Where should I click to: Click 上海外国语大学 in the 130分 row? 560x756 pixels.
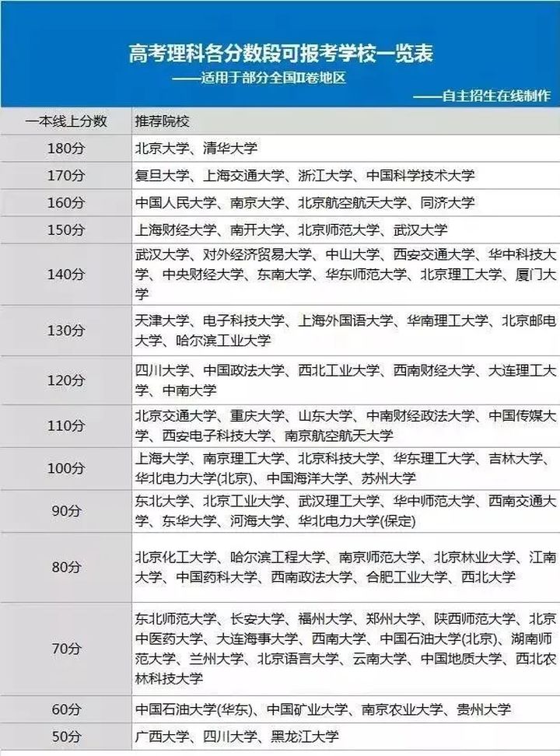346,320
